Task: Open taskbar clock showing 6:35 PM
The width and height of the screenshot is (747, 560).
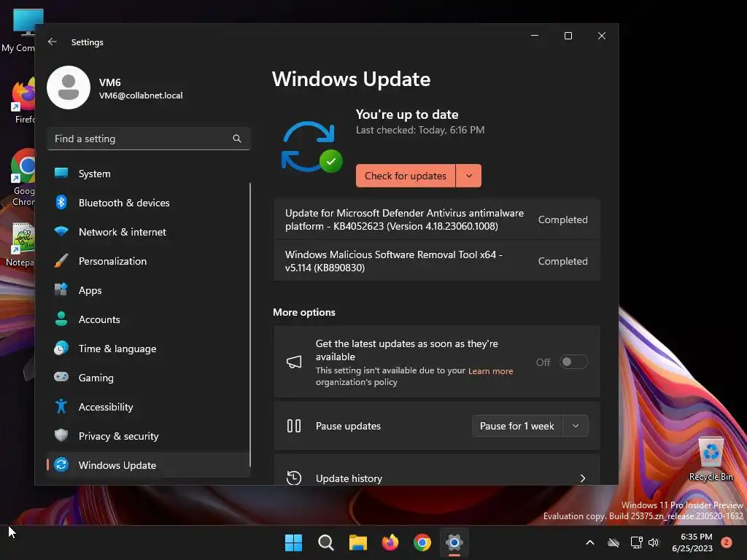Action: click(x=692, y=542)
